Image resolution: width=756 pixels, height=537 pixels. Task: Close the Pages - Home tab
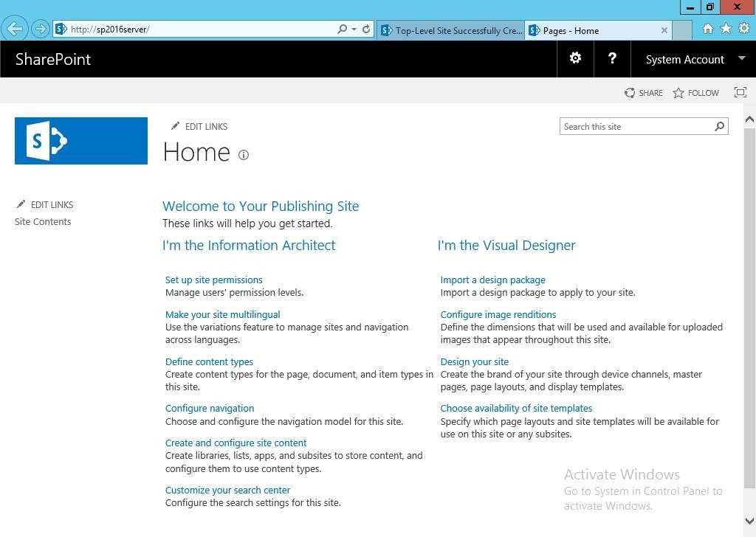click(664, 30)
